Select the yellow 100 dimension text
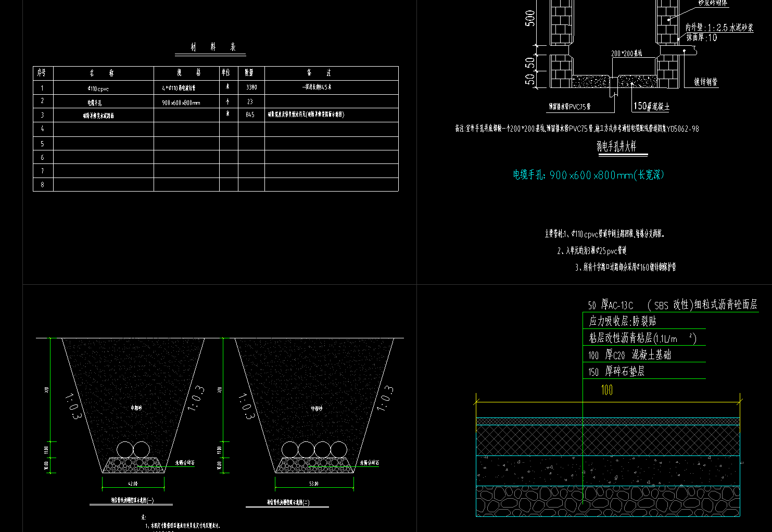 [x=607, y=390]
